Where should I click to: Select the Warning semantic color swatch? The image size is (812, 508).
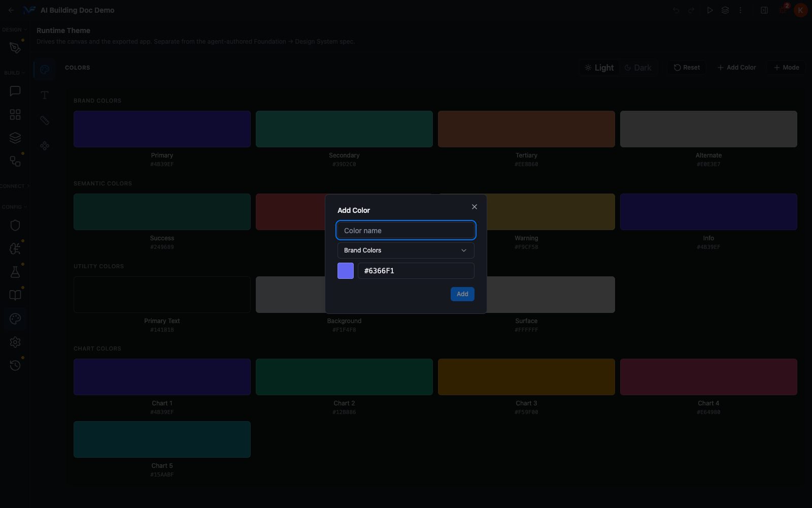551,212
